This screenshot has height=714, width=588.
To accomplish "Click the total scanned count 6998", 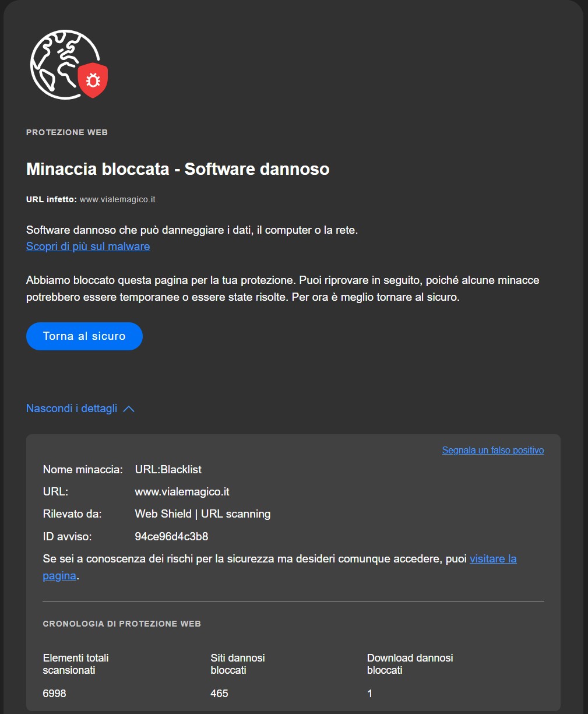I will pyautogui.click(x=54, y=694).
